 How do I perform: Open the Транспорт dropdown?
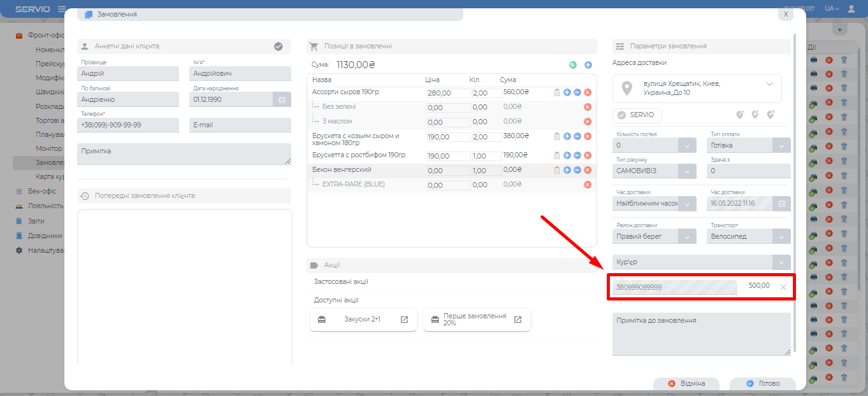[x=781, y=236]
